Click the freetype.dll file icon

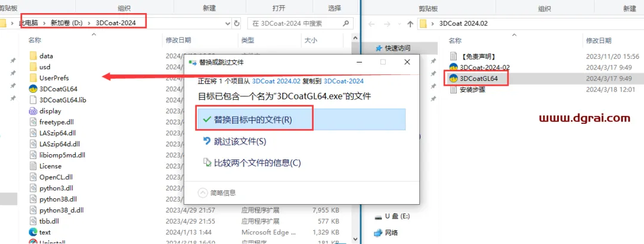point(33,122)
